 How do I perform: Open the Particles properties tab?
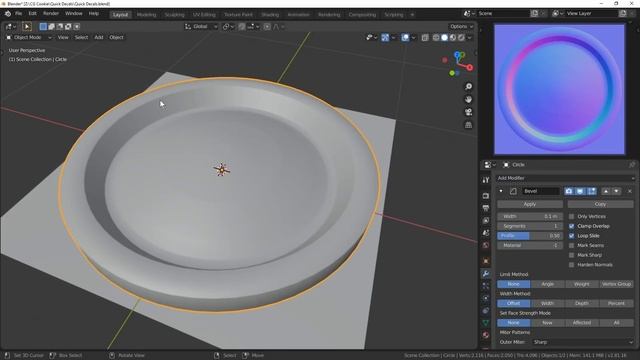tap(486, 286)
